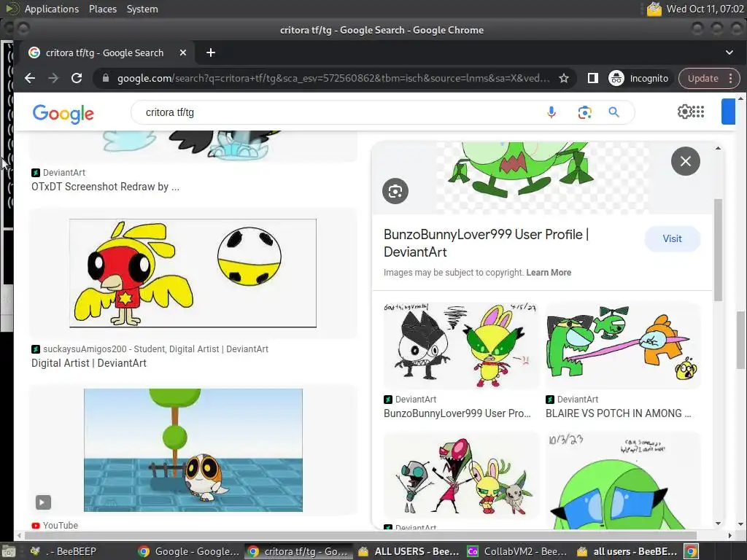Click mail notification icon in top panel
Viewport: 747px width, 560px height.
pyautogui.click(x=654, y=9)
